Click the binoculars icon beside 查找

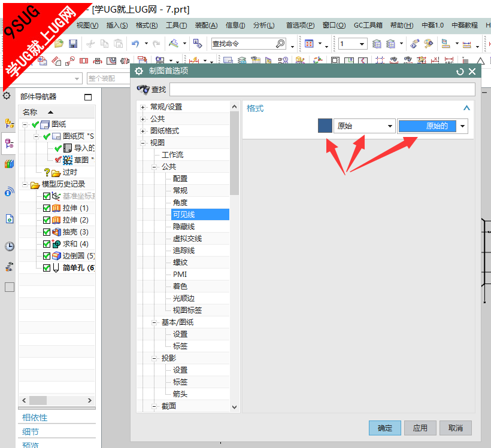pos(143,90)
